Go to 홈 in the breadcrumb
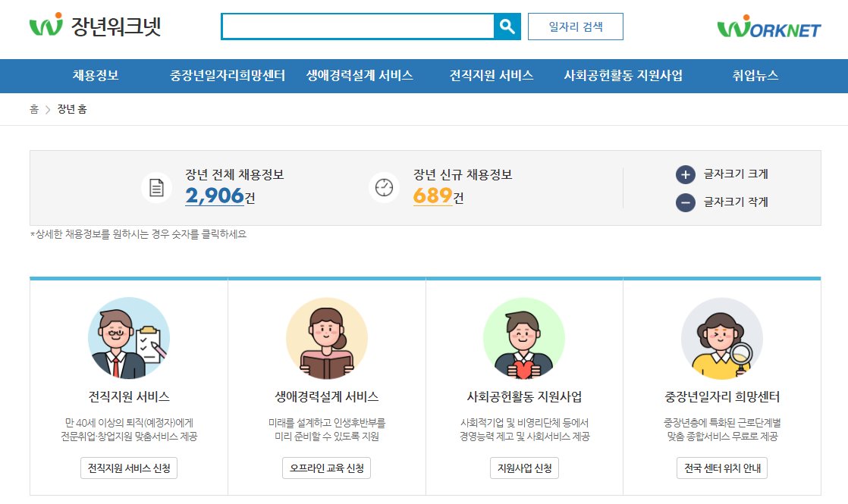The image size is (848, 504). click(34, 109)
